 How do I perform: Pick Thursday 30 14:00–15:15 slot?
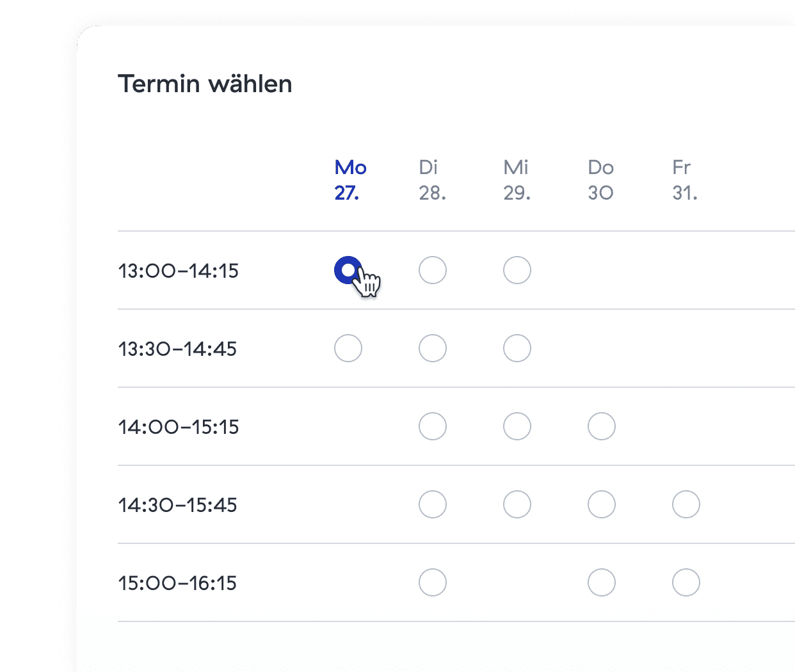click(602, 426)
